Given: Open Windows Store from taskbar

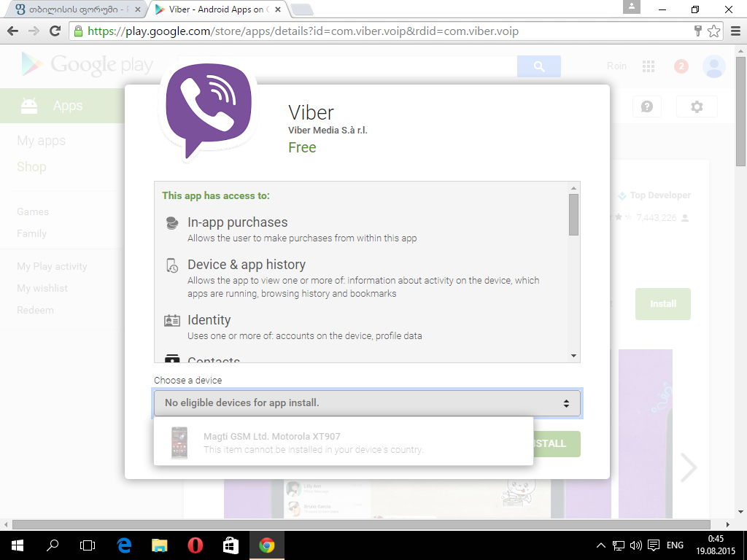Looking at the screenshot, I should pyautogui.click(x=231, y=545).
